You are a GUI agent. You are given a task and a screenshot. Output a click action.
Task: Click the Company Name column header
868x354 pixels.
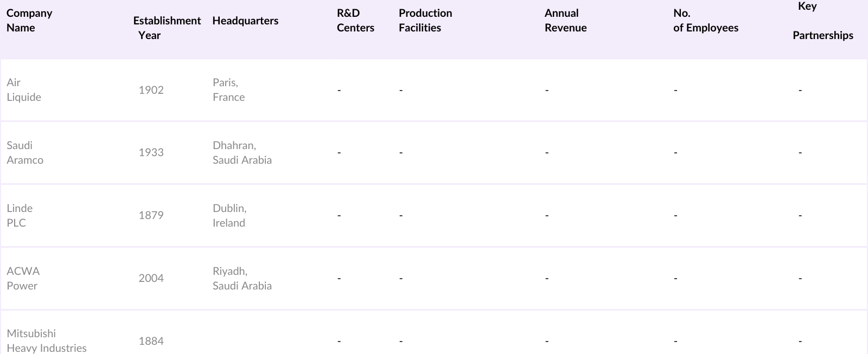29,21
